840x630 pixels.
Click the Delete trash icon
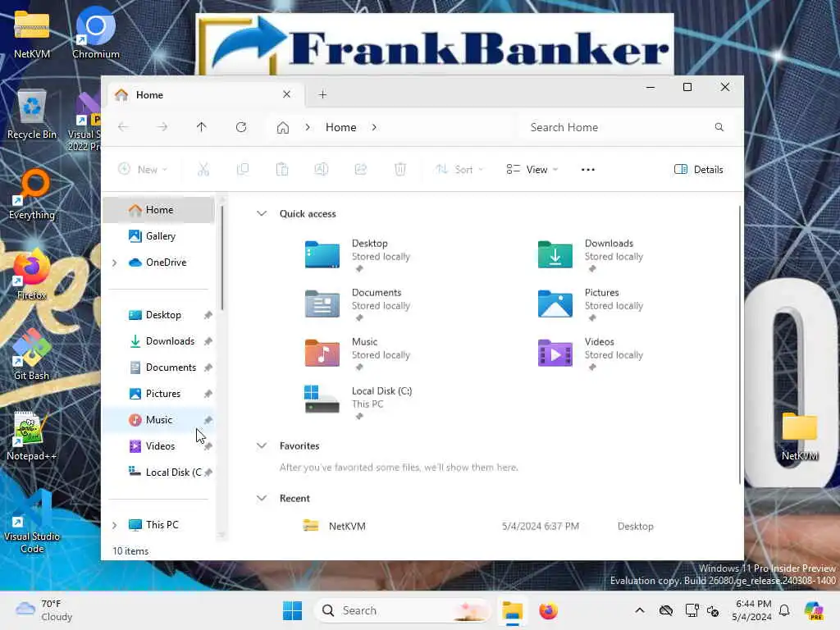[400, 169]
